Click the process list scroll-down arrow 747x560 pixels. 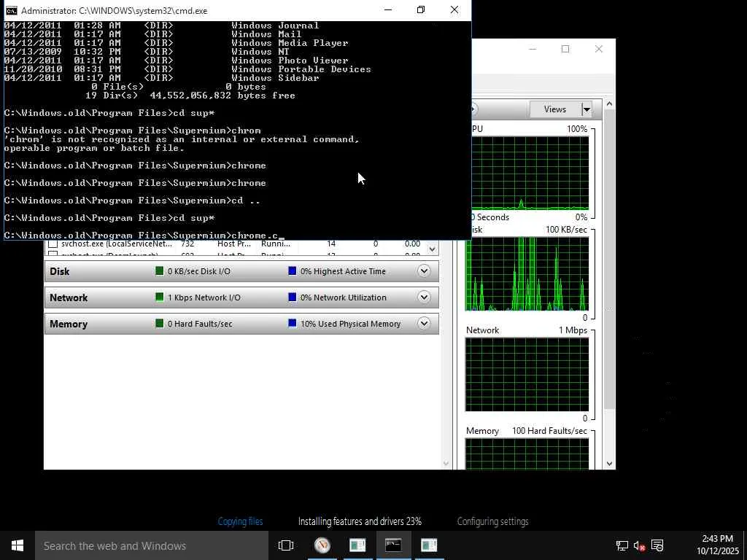432,249
